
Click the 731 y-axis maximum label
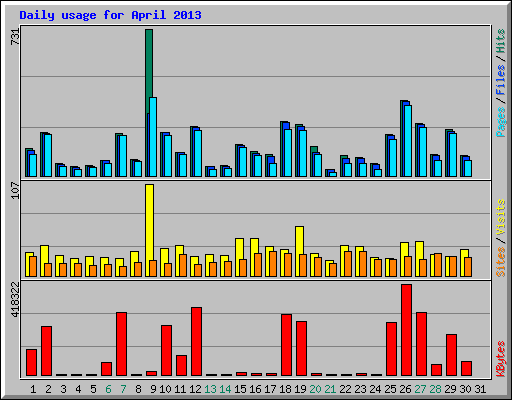pyautogui.click(x=15, y=36)
